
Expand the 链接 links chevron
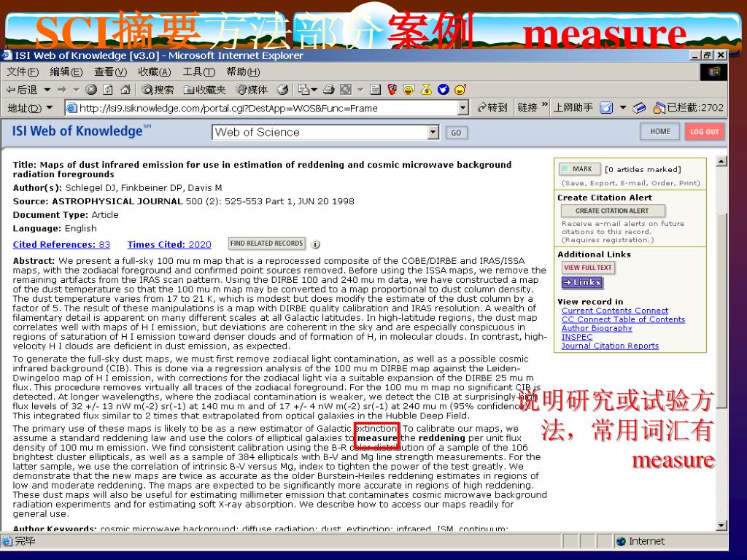(544, 105)
